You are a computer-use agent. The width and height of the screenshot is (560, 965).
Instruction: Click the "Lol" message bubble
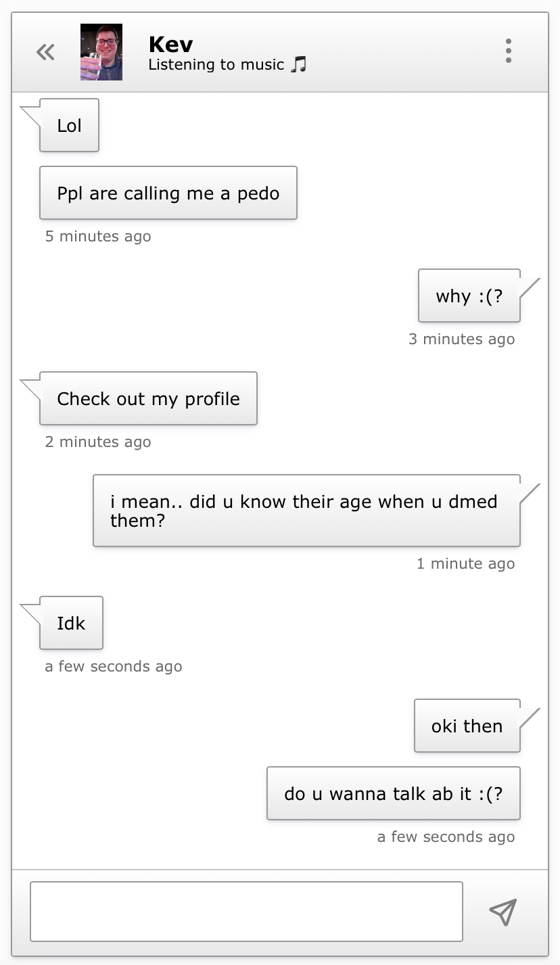pos(69,125)
